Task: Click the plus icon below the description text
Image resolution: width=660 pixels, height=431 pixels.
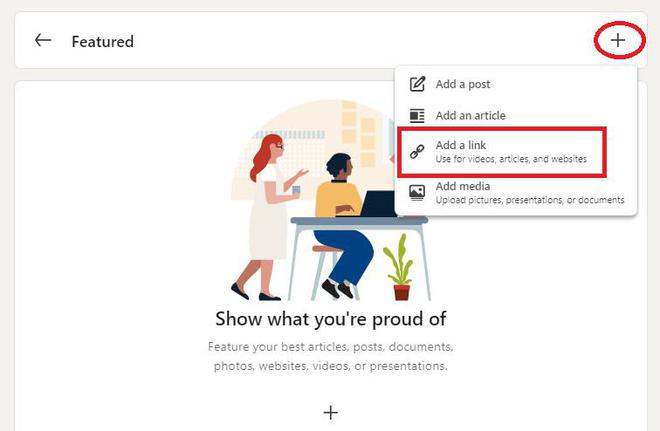Action: 330,412
